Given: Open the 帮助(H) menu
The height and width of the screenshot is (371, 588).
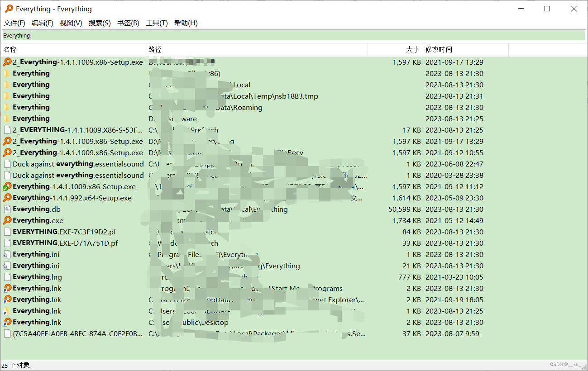Looking at the screenshot, I should coord(186,23).
